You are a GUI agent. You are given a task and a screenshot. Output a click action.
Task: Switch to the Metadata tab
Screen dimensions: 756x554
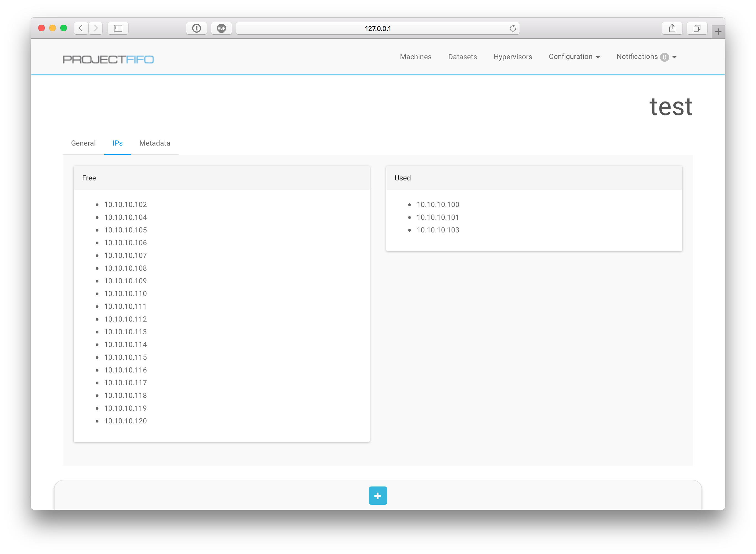tap(155, 143)
